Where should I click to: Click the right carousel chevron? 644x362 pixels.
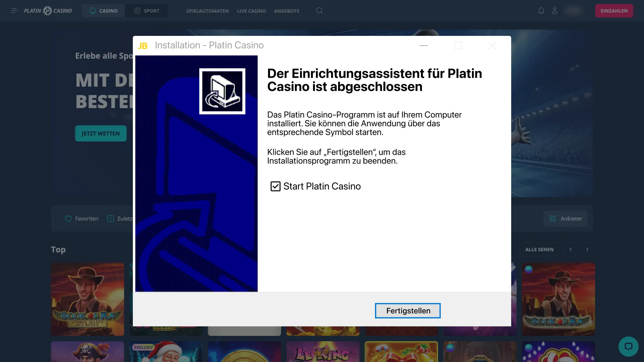coord(587,249)
